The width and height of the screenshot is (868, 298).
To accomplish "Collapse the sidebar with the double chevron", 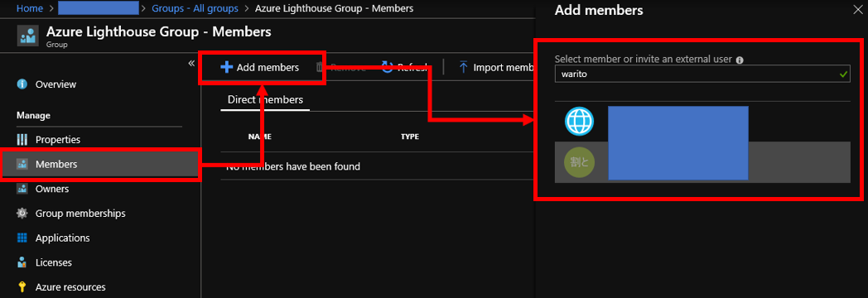I will click(x=191, y=63).
